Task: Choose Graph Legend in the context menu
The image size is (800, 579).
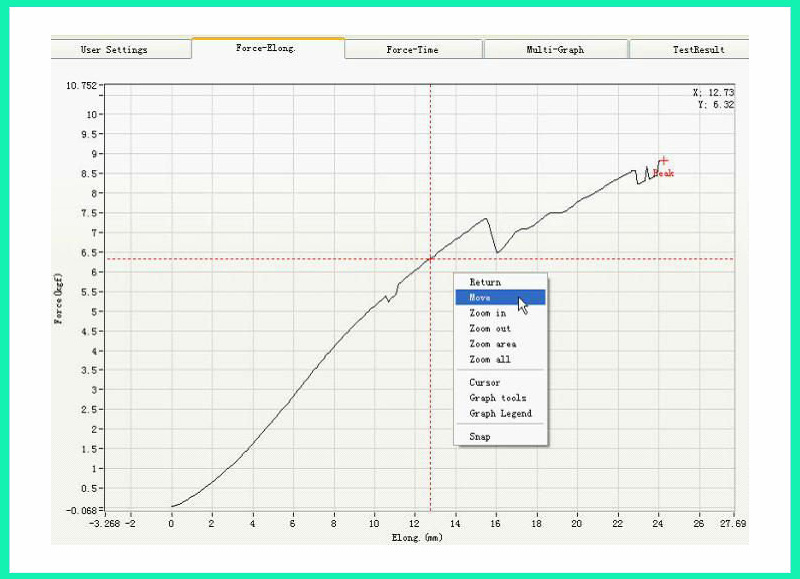Action: [x=501, y=413]
